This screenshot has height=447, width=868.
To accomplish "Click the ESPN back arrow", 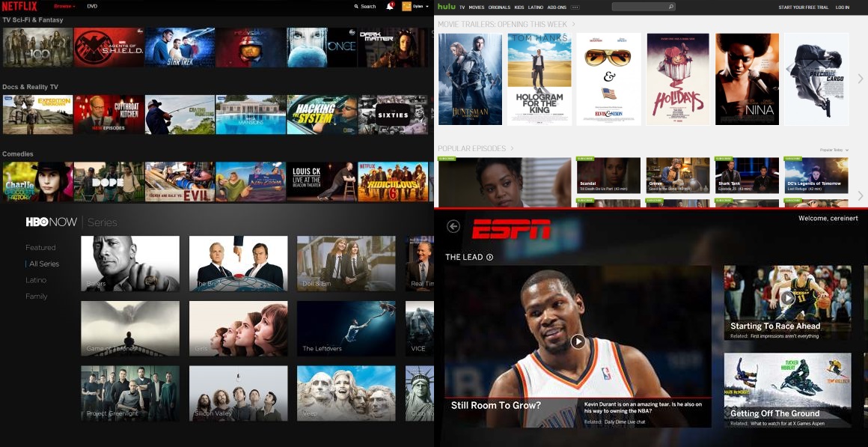I will click(453, 226).
